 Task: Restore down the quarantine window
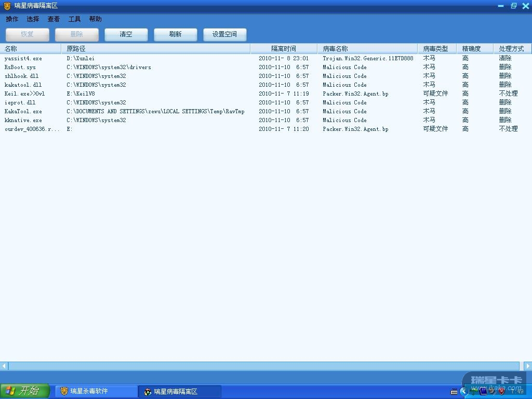pyautogui.click(x=513, y=6)
